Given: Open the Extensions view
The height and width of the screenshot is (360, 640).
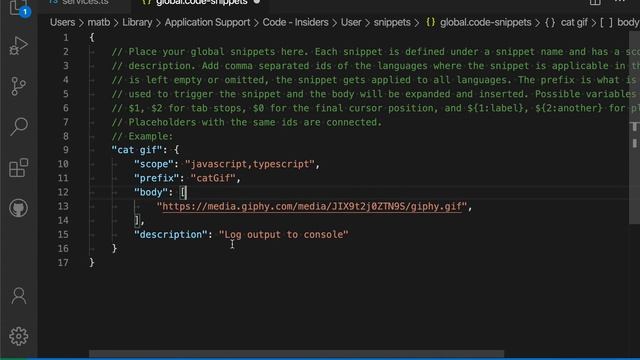Looking at the screenshot, I should (19, 167).
